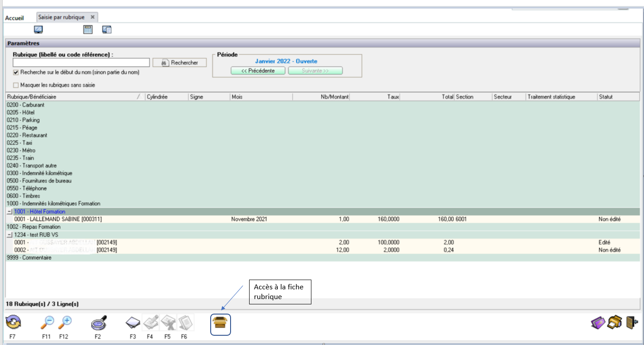Select the '0500 - Fournitures de bureau' row
Image resolution: width=644 pixels, height=345 pixels.
323,181
